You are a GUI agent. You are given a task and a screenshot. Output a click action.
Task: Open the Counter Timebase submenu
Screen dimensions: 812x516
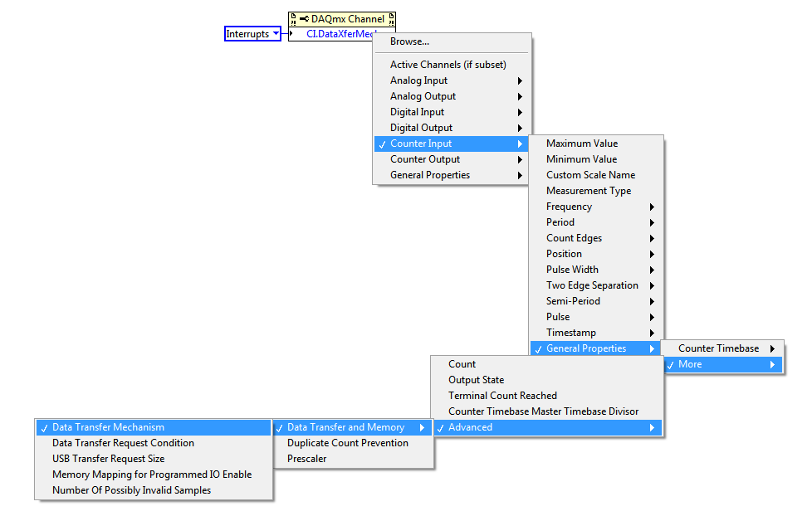point(723,348)
